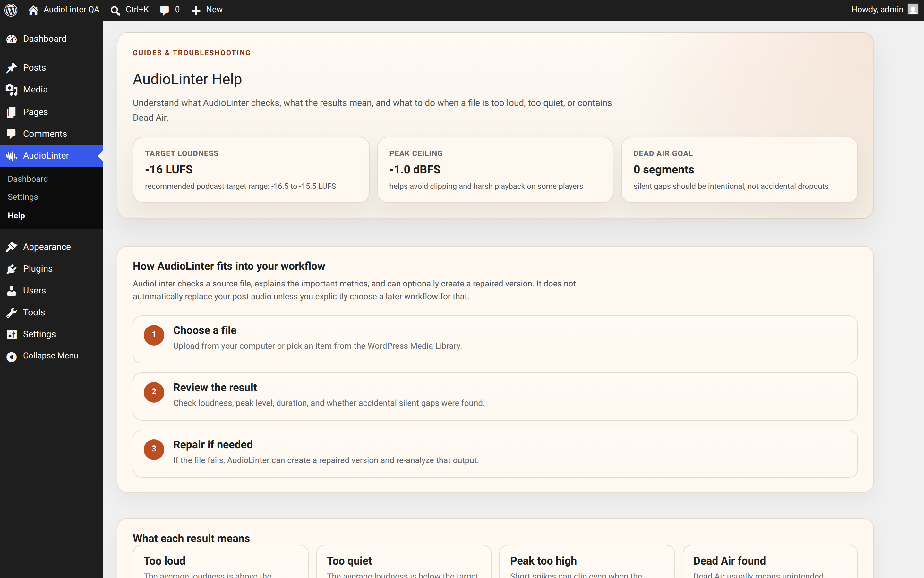
Task: Click the Pages icon in sidebar
Action: tap(12, 112)
